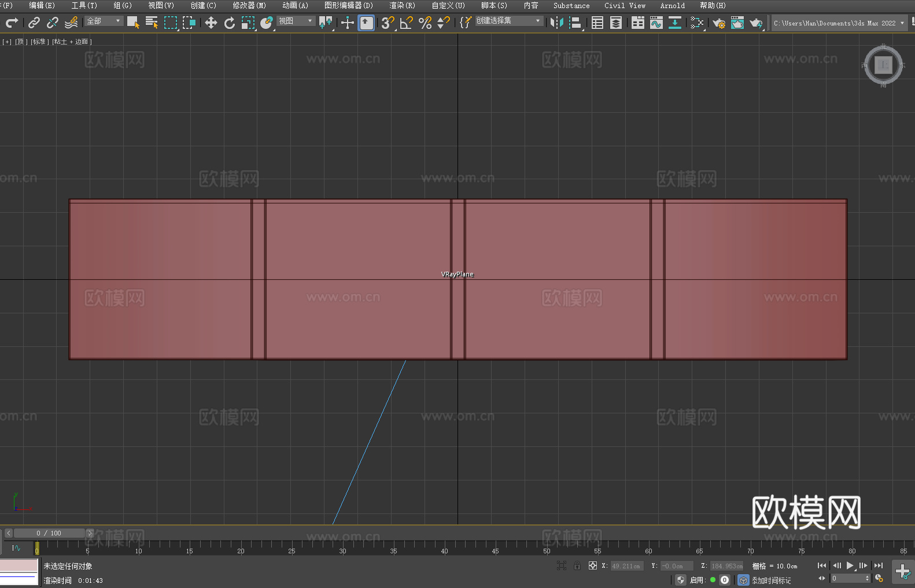
Task: Click the ViewCube top face
Action: [x=883, y=65]
